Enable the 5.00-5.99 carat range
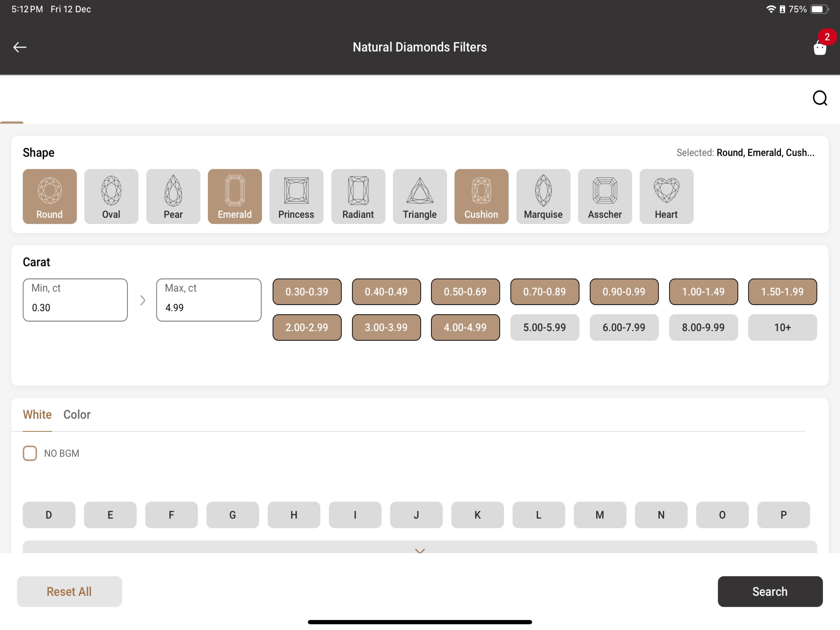The height and width of the screenshot is (630, 840). (545, 327)
